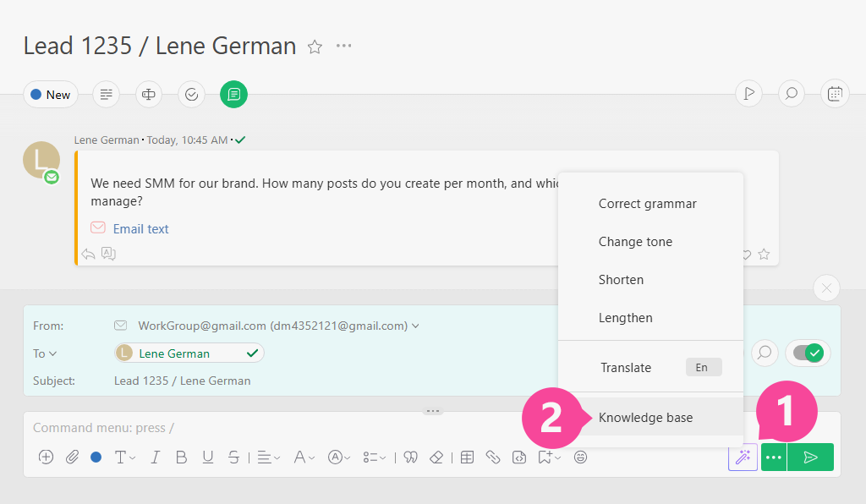The width and height of the screenshot is (866, 504).
Task: Open the Email text link
Action: 141,229
